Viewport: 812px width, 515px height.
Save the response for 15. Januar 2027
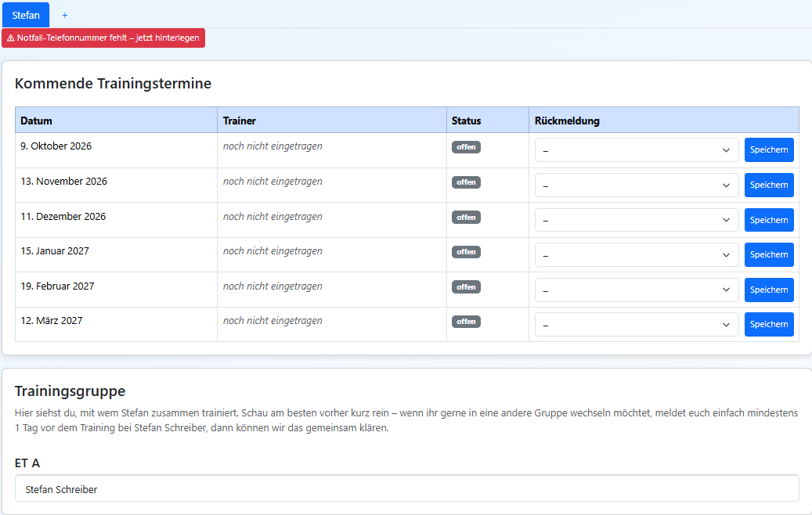point(769,254)
